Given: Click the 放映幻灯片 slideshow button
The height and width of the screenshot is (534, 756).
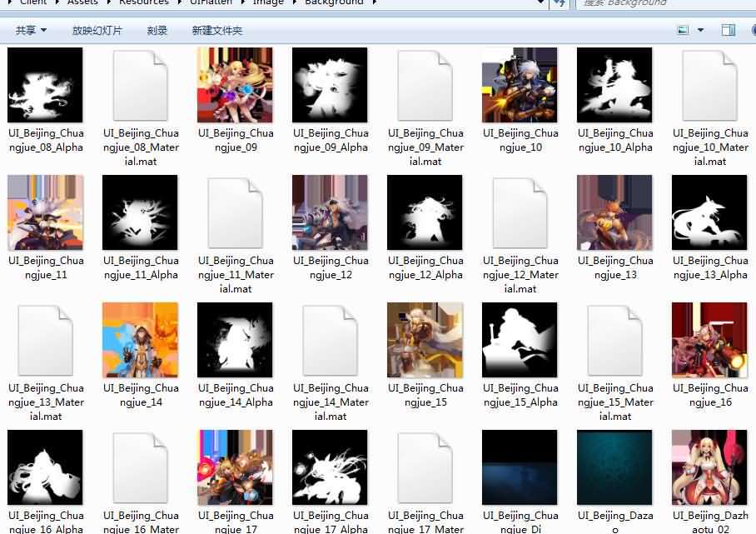Looking at the screenshot, I should point(97,31).
